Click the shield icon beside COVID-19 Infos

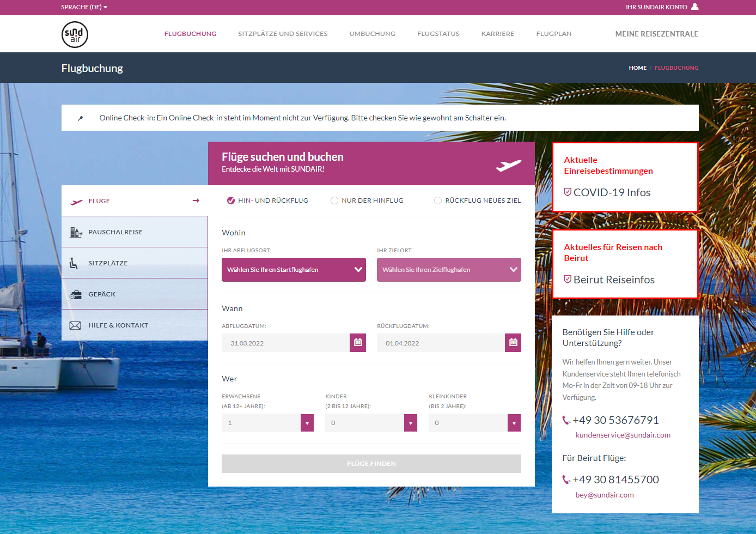click(x=568, y=192)
